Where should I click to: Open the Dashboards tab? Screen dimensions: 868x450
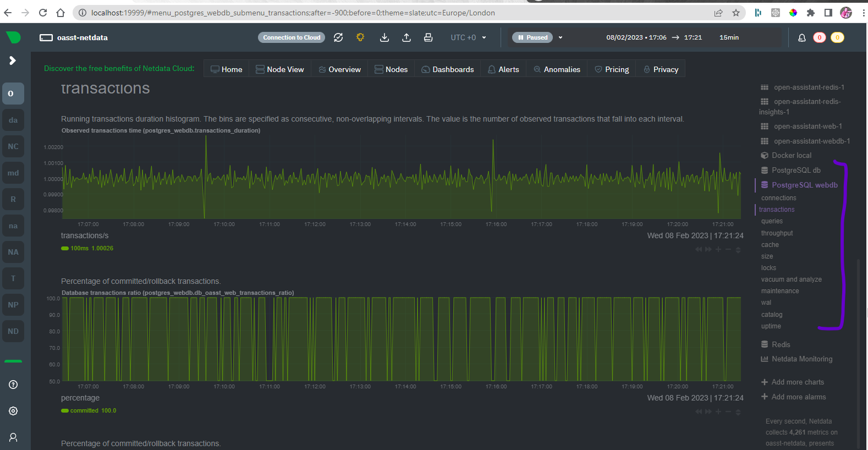coord(447,69)
